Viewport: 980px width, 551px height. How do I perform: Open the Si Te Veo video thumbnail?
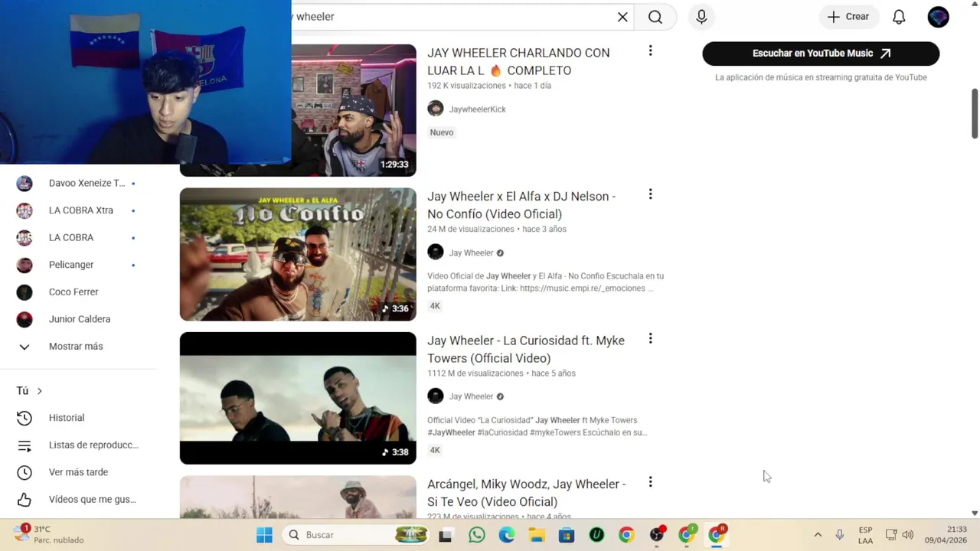tap(298, 497)
